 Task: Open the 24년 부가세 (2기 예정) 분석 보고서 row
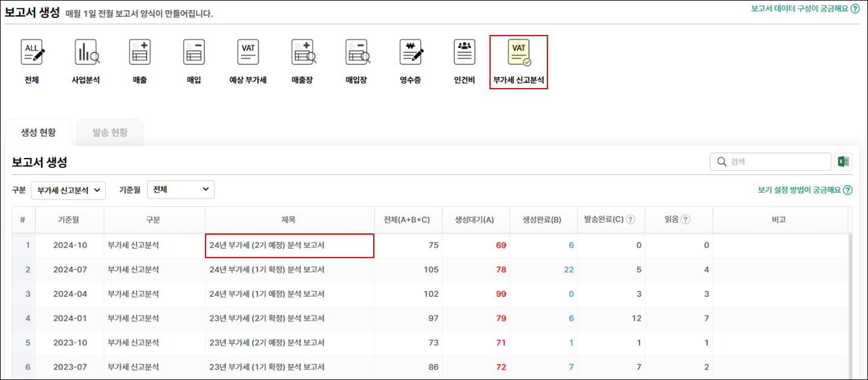coord(271,245)
